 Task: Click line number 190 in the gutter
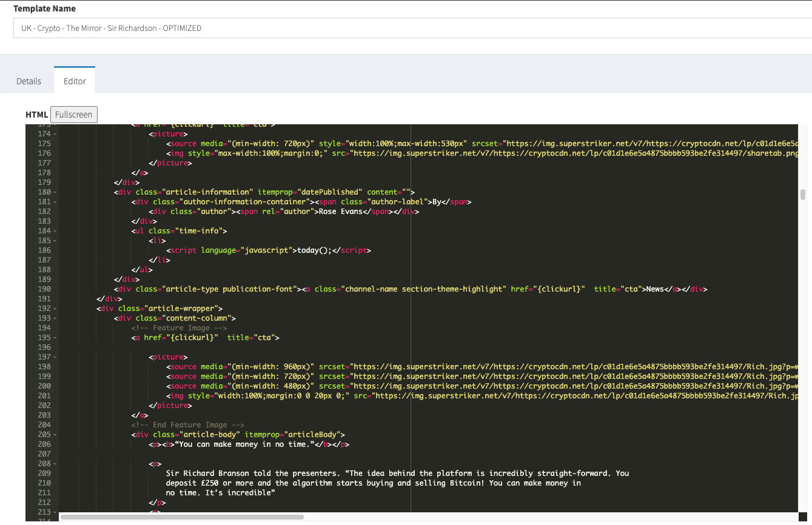[44, 289]
